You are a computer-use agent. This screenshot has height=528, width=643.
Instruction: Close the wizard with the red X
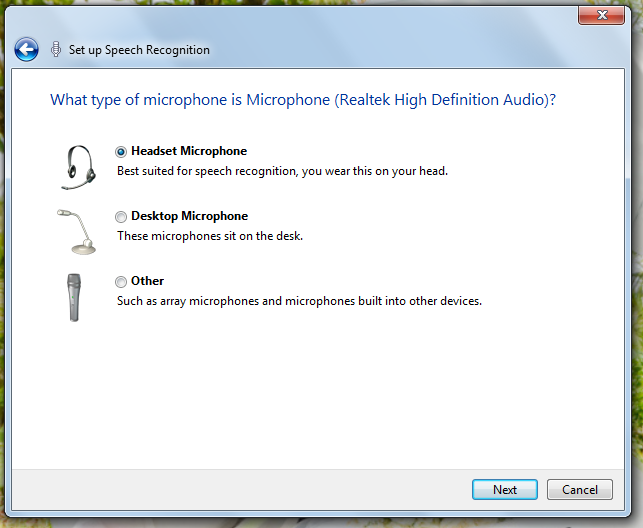pos(602,16)
